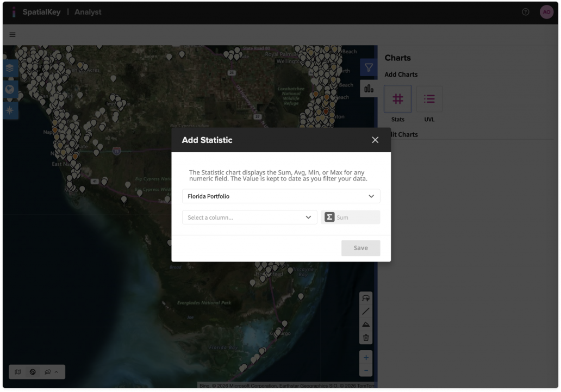Close the Add Statistic dialog

[375, 140]
